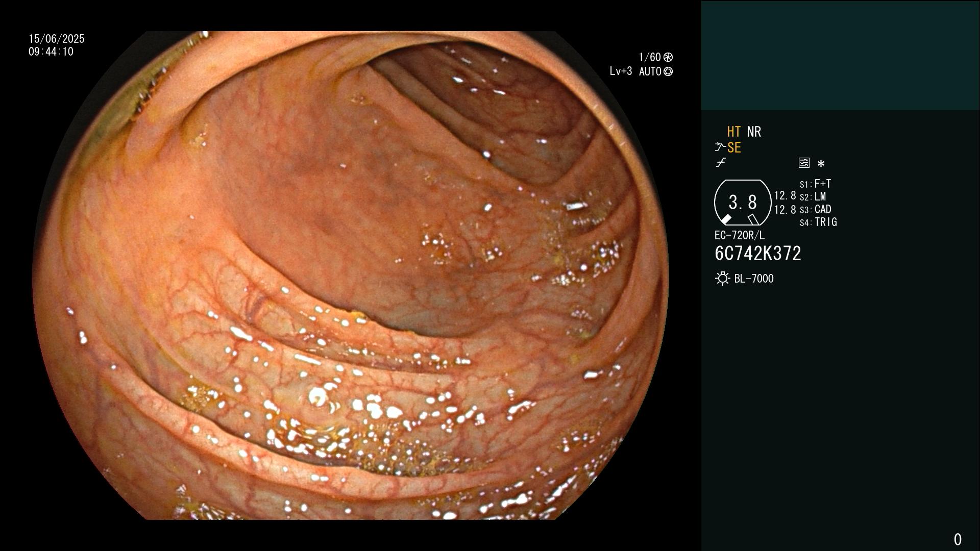980x551 pixels.
Task: Click the date 15/06/2025
Action: tap(57, 39)
